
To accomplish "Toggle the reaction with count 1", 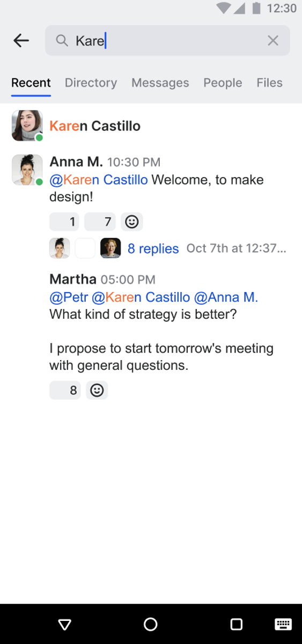I will (x=64, y=221).
